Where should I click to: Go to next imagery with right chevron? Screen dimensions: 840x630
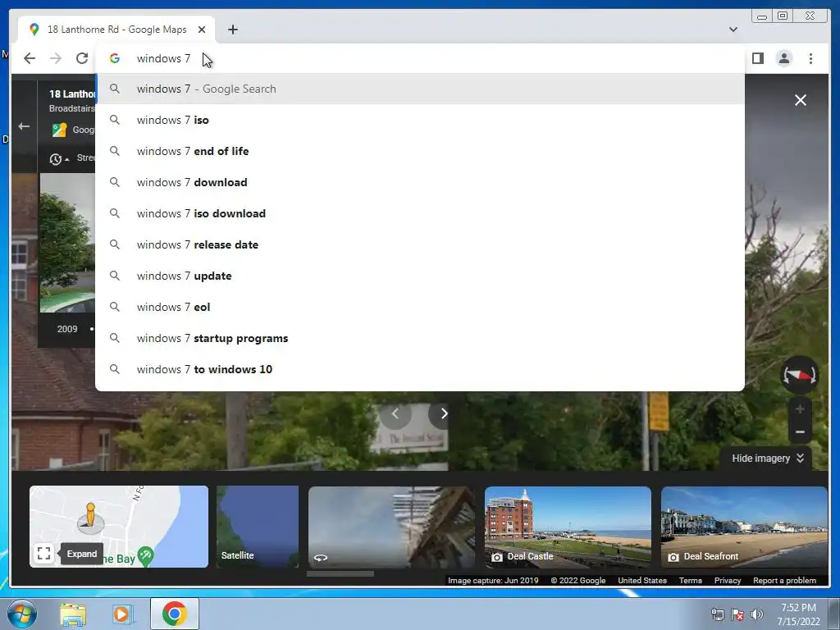tap(443, 413)
